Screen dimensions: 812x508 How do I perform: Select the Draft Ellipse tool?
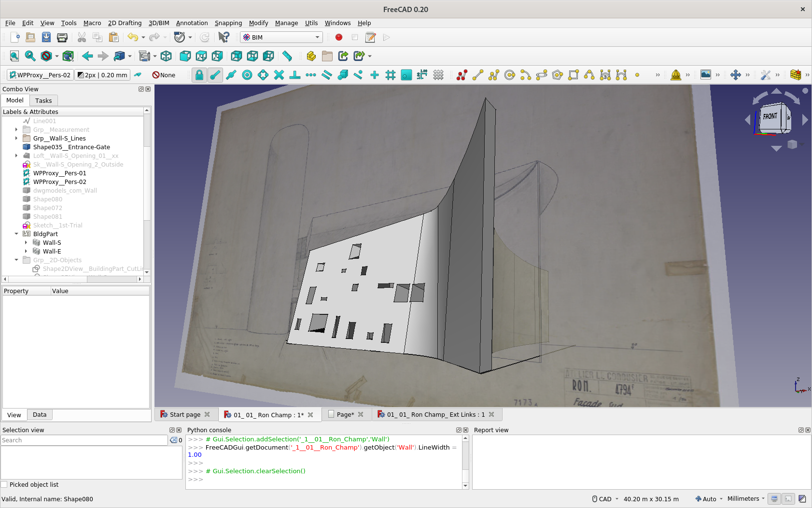[x=542, y=75]
